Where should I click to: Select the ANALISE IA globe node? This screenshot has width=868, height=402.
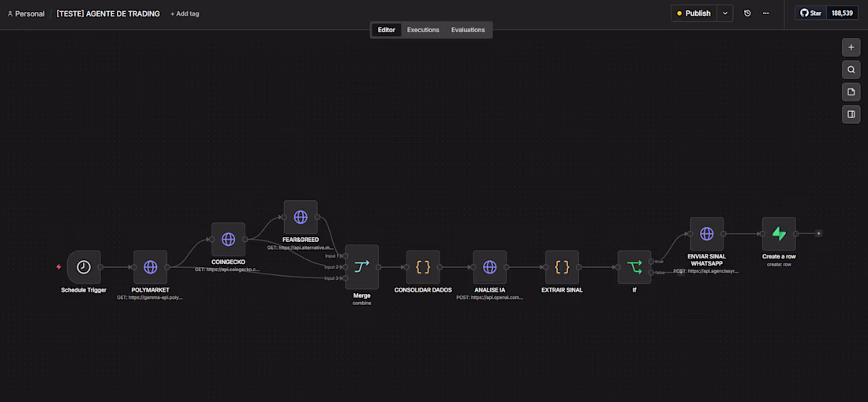click(489, 266)
